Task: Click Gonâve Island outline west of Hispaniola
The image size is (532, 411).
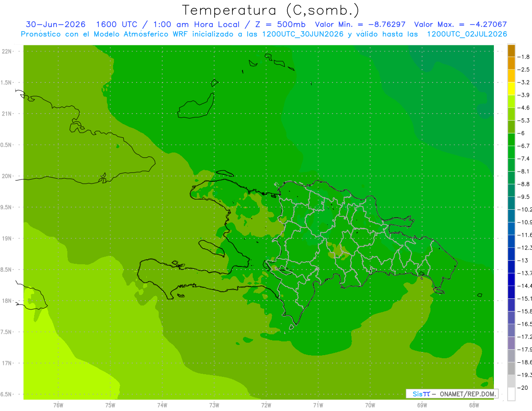Action: 212,248
